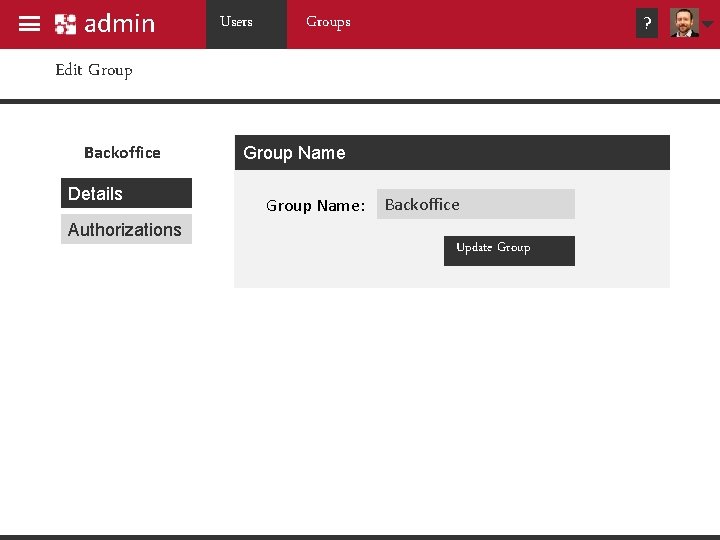
Task: Expand the user account dropdown arrow
Action: (x=708, y=24)
